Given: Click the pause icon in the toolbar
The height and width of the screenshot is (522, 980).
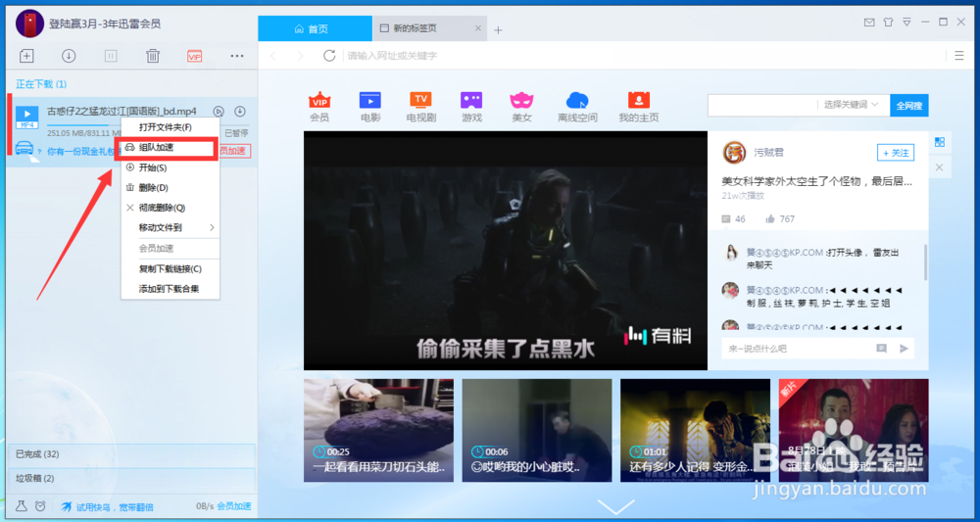Looking at the screenshot, I should tap(111, 56).
